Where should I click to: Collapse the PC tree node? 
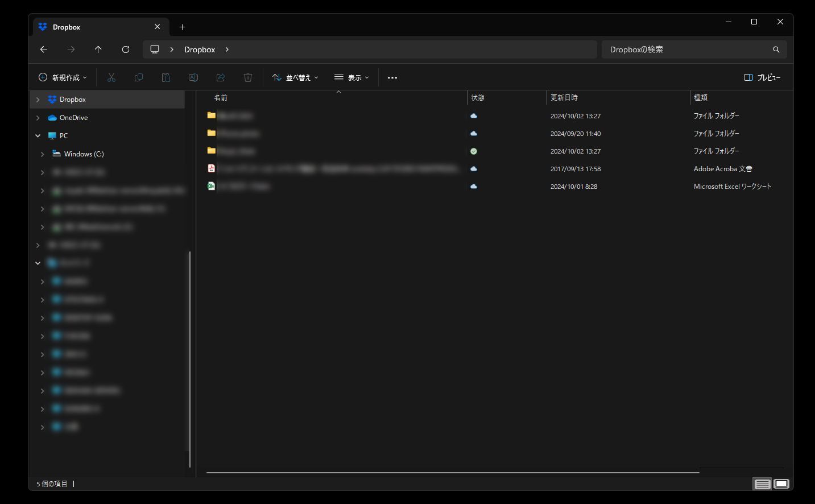(x=38, y=136)
